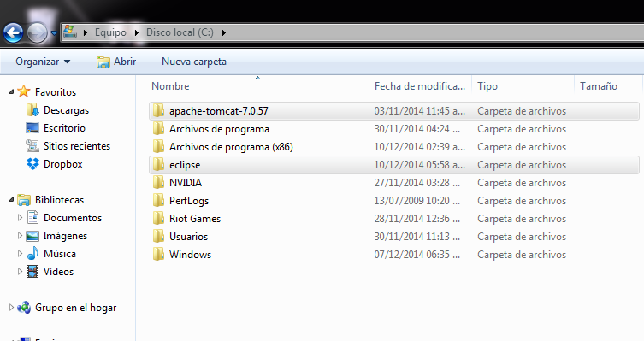Click the computer icon in address bar
This screenshot has width=644, height=341.
coord(70,32)
